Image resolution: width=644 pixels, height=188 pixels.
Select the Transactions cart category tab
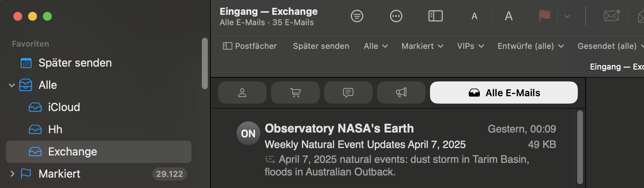[x=295, y=93]
